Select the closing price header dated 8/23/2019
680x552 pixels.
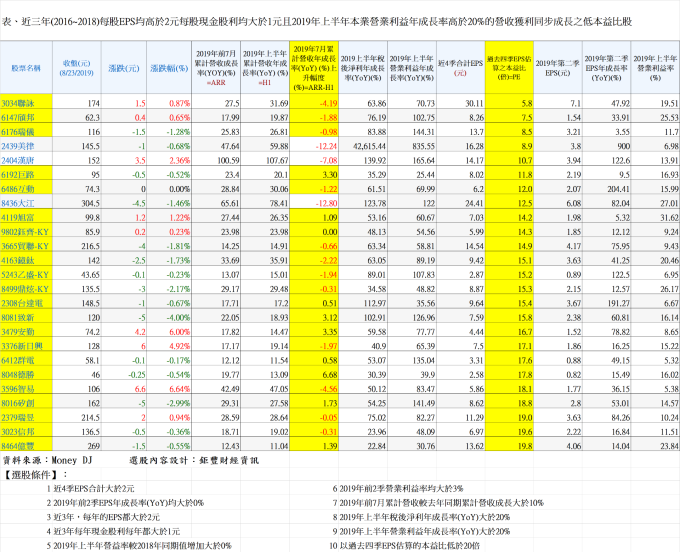[77, 68]
